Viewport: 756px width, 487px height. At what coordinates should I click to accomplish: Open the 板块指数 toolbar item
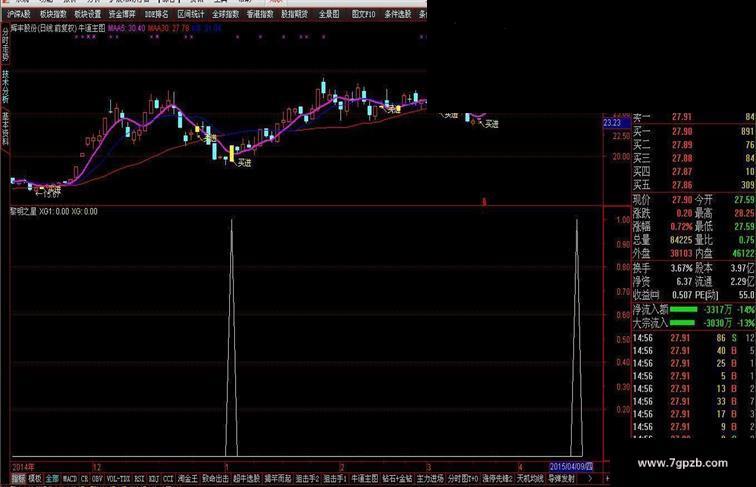tap(53, 14)
